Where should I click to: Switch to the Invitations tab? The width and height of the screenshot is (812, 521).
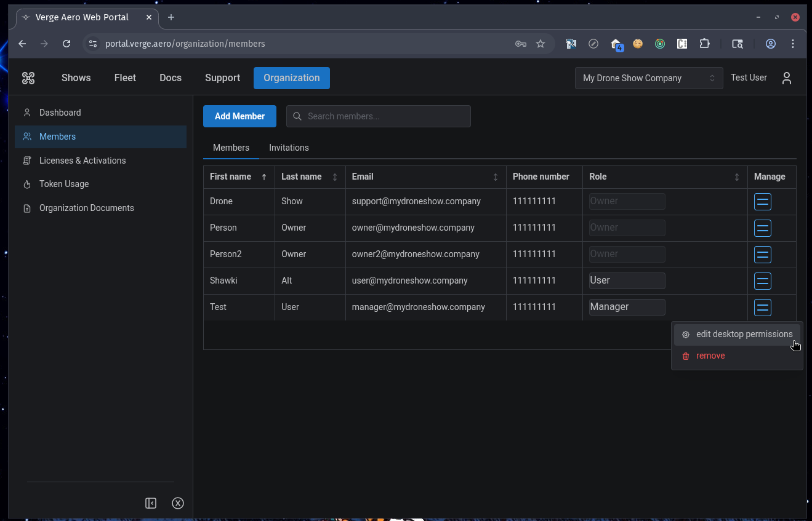[x=289, y=148]
